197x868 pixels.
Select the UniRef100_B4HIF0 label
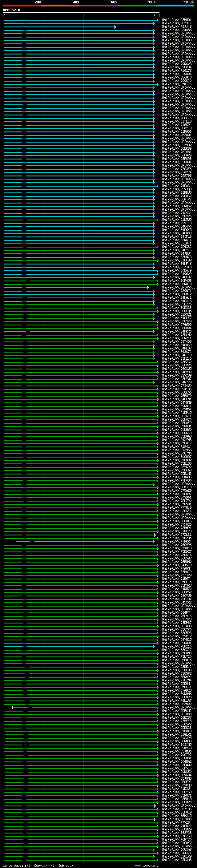point(176,355)
